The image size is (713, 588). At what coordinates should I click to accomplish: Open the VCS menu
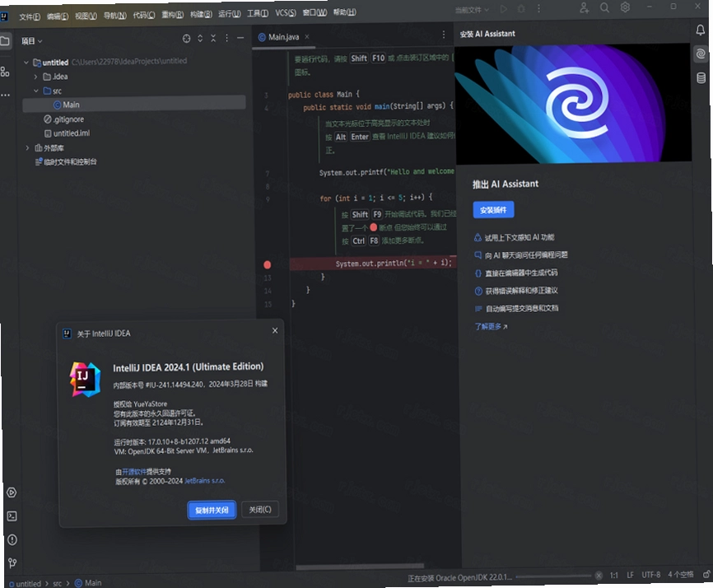(x=286, y=12)
